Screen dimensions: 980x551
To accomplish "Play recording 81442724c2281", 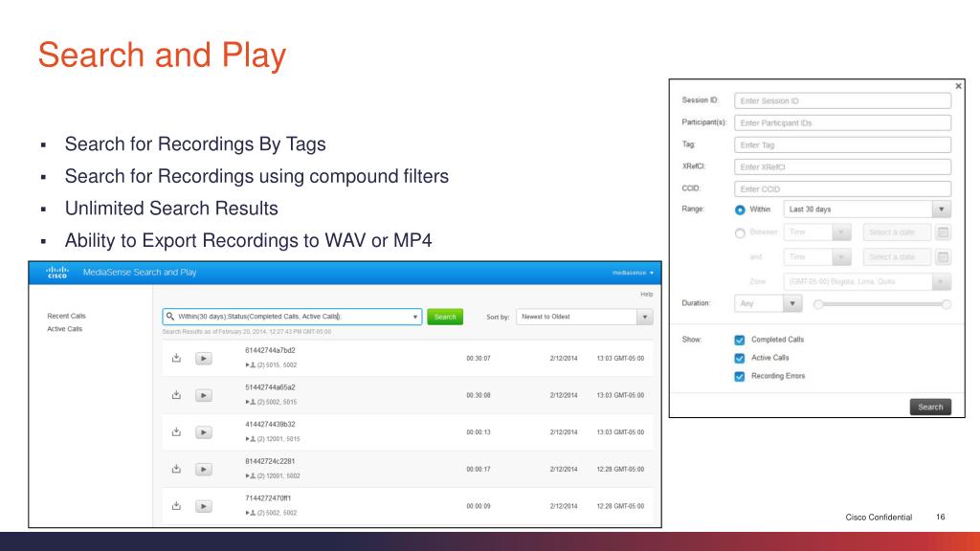I will [204, 469].
